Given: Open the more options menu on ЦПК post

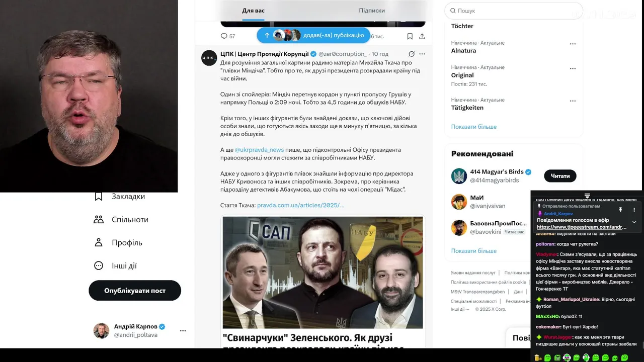Looking at the screenshot, I should point(422,54).
